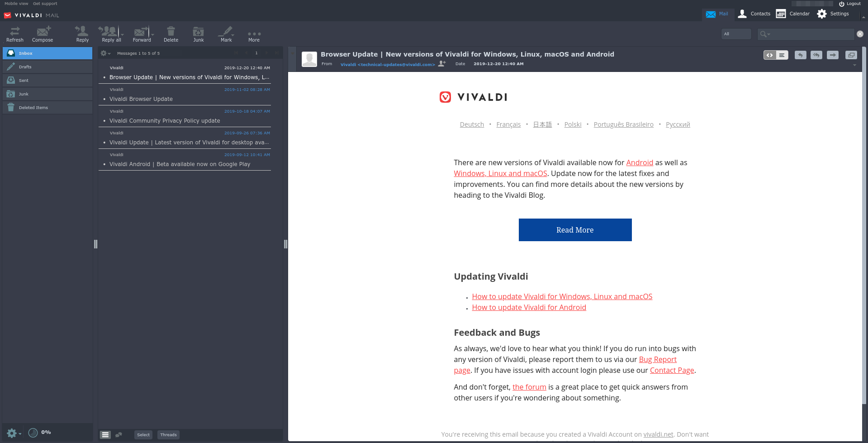Click the Read More button in the email
The width and height of the screenshot is (868, 443).
tap(575, 230)
